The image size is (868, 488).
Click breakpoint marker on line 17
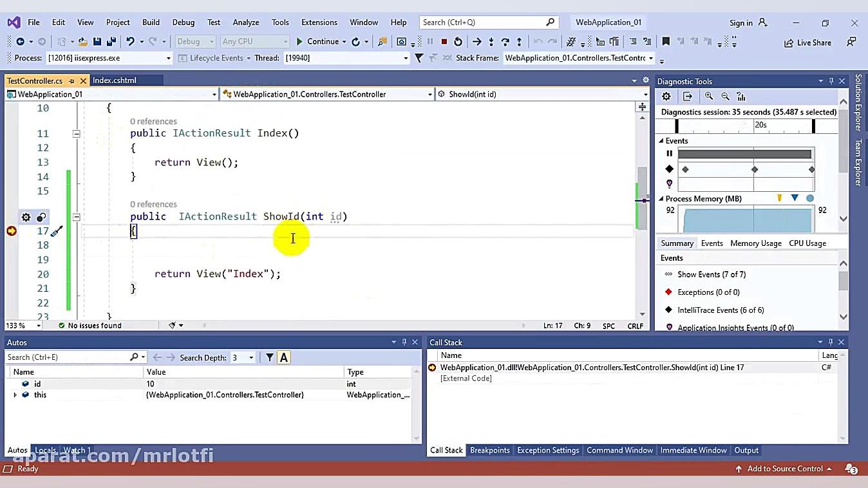pyautogui.click(x=12, y=231)
